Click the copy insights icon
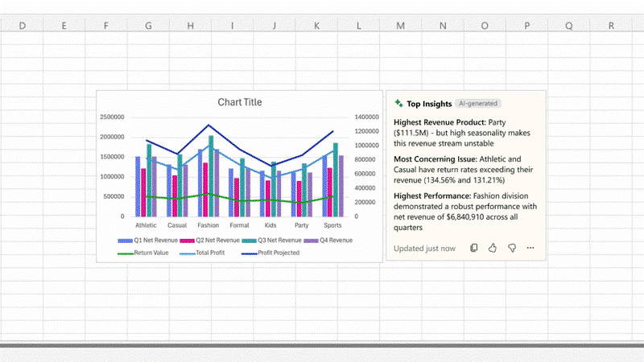Viewport: 644px width, 362px height. pyautogui.click(x=474, y=248)
